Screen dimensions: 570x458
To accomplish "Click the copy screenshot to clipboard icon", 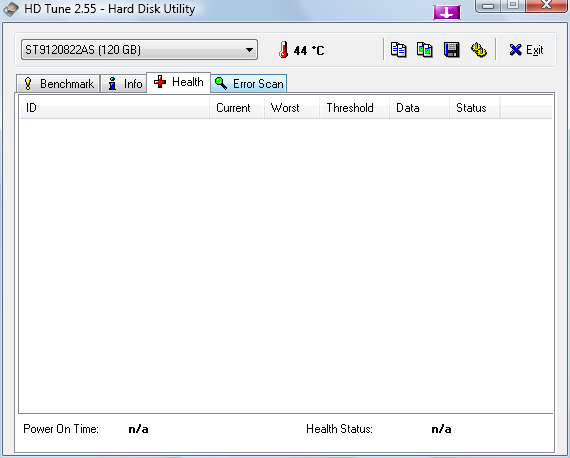I will click(x=425, y=50).
